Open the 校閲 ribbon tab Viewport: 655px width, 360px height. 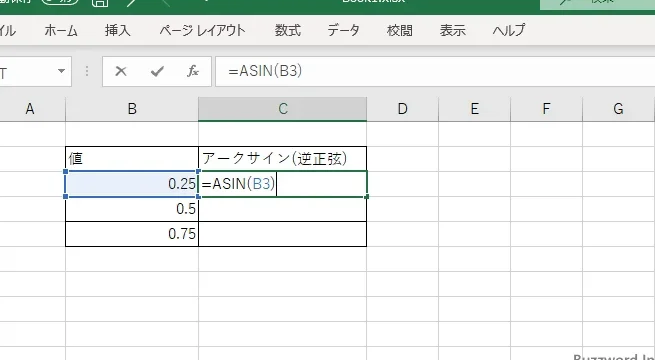[400, 30]
